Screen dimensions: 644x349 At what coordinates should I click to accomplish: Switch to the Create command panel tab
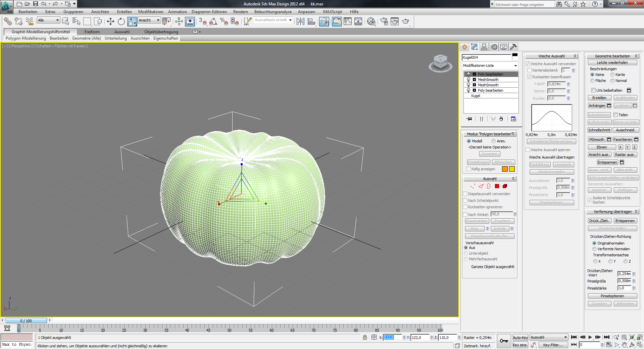tap(464, 47)
